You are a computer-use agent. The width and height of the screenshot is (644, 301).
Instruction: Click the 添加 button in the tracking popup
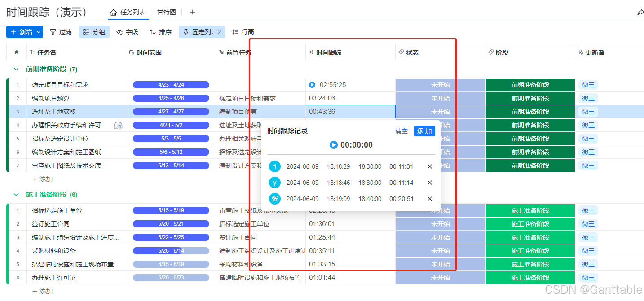(x=424, y=131)
